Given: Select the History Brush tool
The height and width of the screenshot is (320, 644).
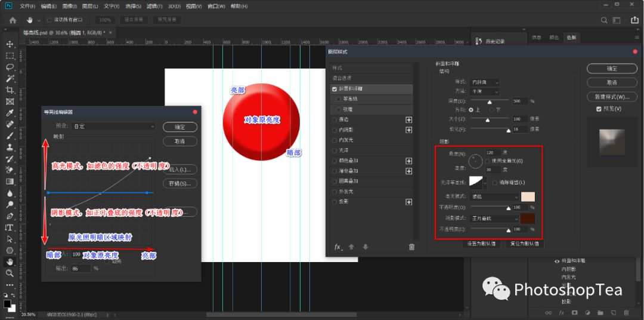Looking at the screenshot, I should click(x=10, y=159).
